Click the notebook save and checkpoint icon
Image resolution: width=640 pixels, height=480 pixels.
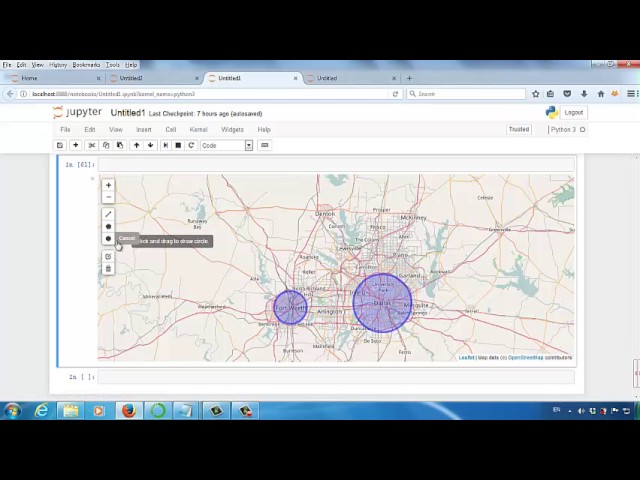(60, 145)
